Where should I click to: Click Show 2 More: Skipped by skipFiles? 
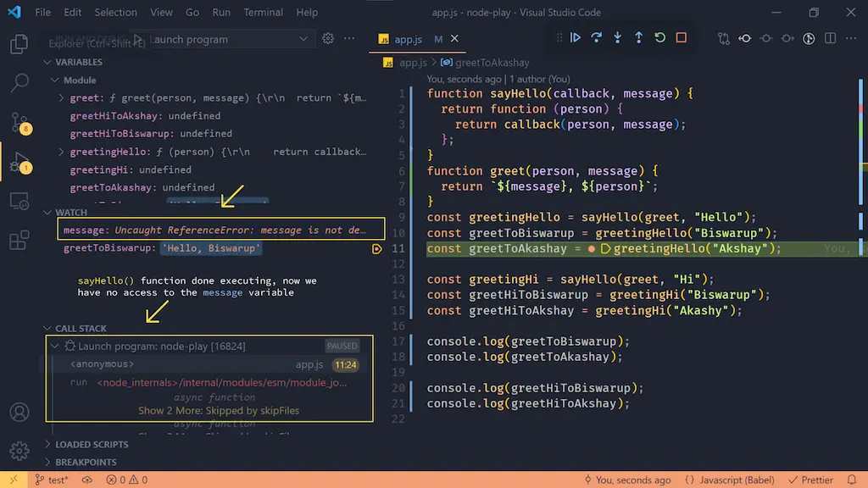(219, 411)
